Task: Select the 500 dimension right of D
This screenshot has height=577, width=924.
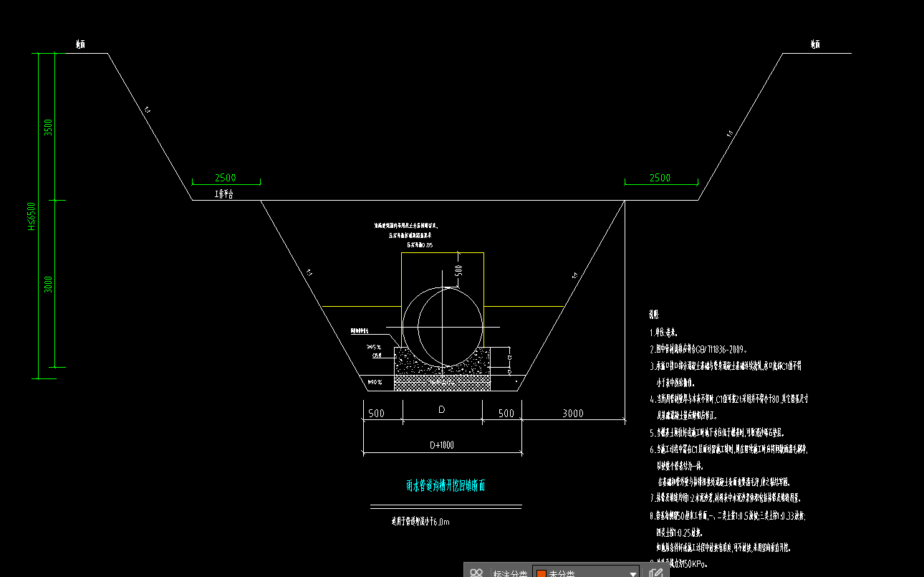Action: (x=506, y=413)
